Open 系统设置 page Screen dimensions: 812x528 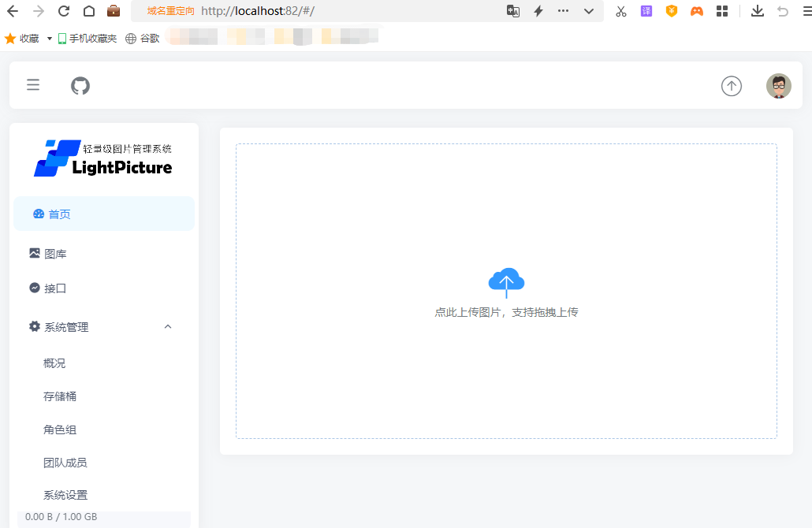(x=65, y=495)
